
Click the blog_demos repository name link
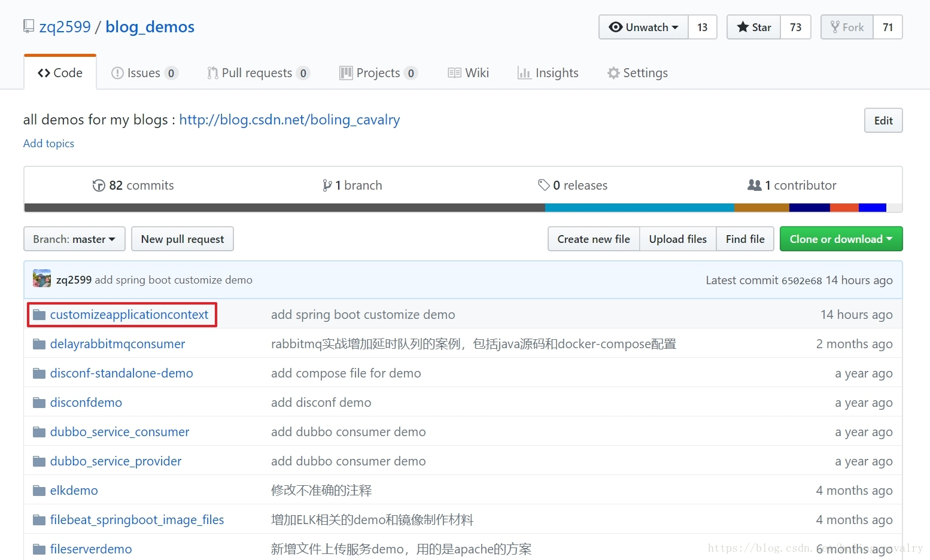150,27
